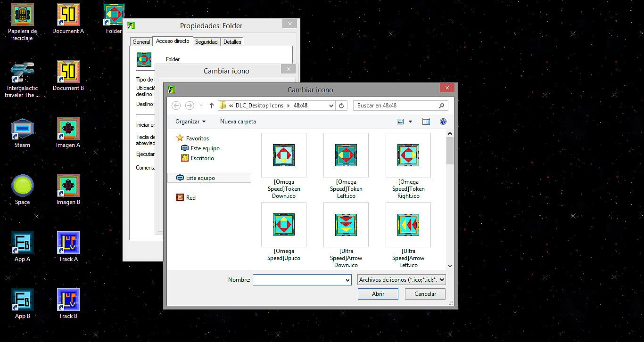644x342 pixels.
Task: Open the view options dropdown arrow
Action: 410,122
